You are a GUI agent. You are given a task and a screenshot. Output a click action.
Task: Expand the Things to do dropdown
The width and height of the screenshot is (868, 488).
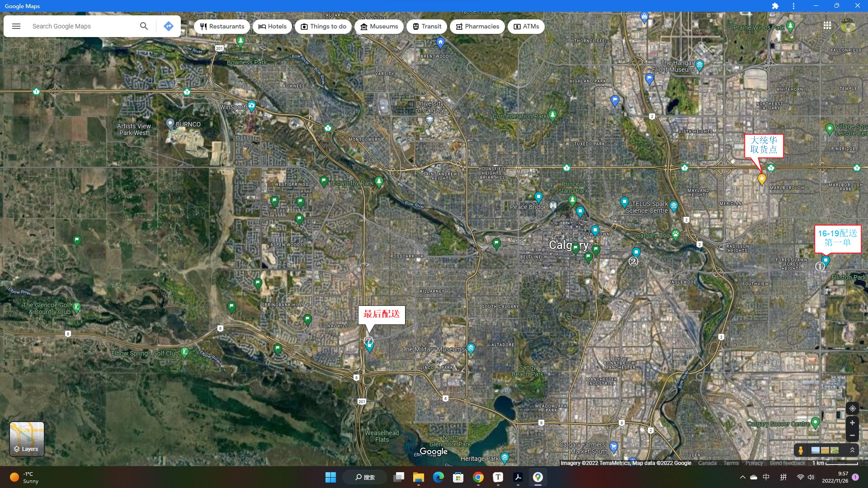(x=323, y=26)
